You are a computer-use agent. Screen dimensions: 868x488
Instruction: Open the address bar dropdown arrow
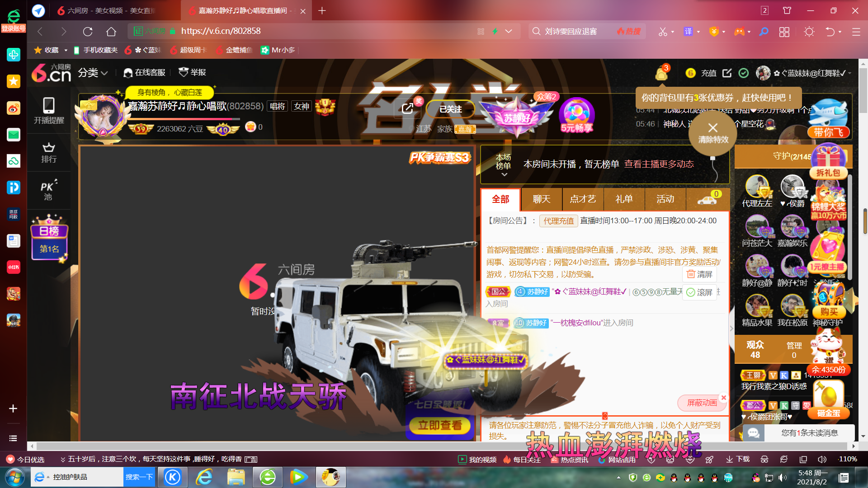(x=509, y=31)
